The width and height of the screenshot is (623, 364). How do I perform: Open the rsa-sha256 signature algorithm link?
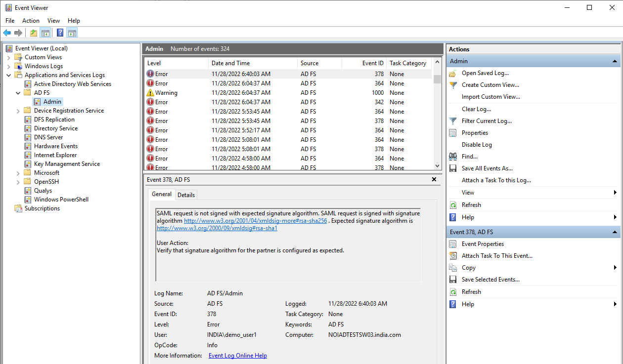point(255,221)
